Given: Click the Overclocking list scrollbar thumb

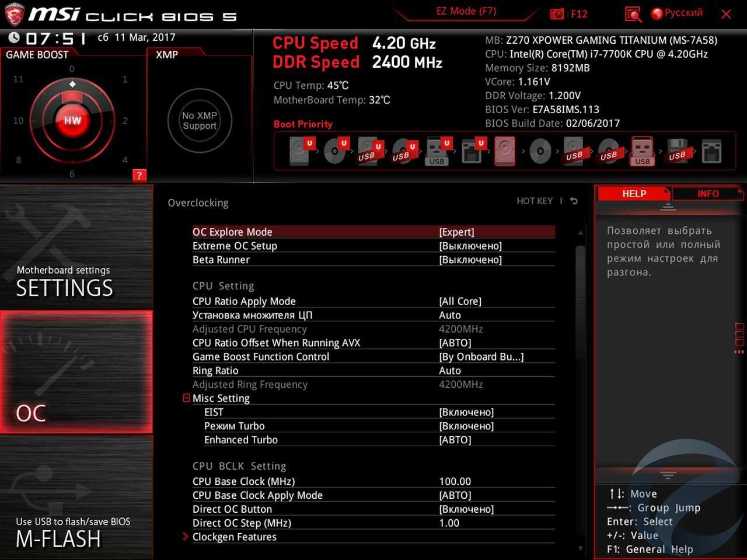Looking at the screenshot, I should 580,303.
